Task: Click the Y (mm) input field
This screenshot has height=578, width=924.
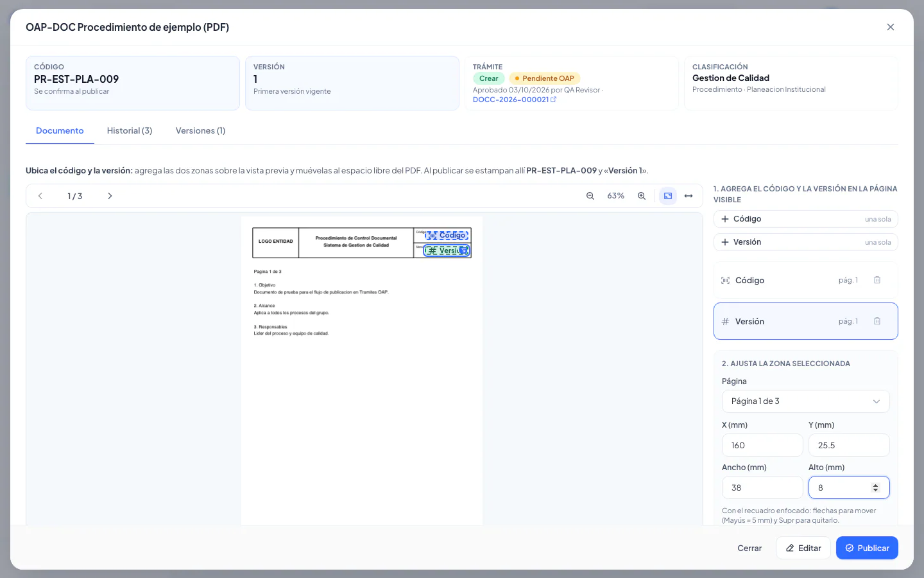Action: coord(849,445)
